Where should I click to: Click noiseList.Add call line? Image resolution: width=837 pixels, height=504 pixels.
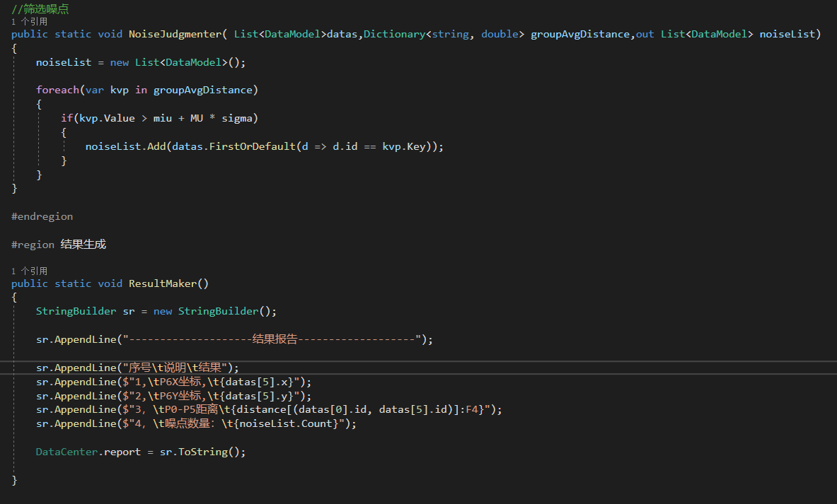pos(264,146)
